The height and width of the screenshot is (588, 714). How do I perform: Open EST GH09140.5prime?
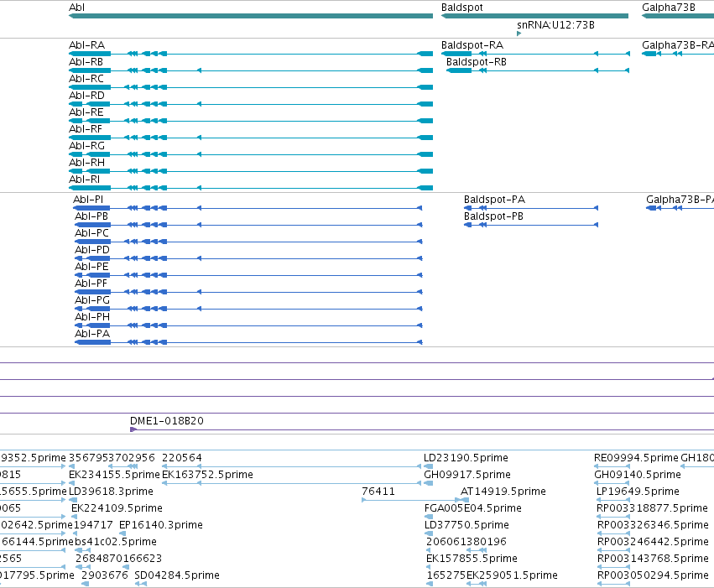pos(638,475)
